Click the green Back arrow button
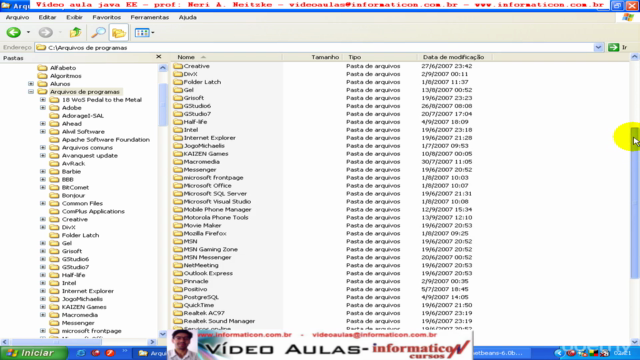 13,32
